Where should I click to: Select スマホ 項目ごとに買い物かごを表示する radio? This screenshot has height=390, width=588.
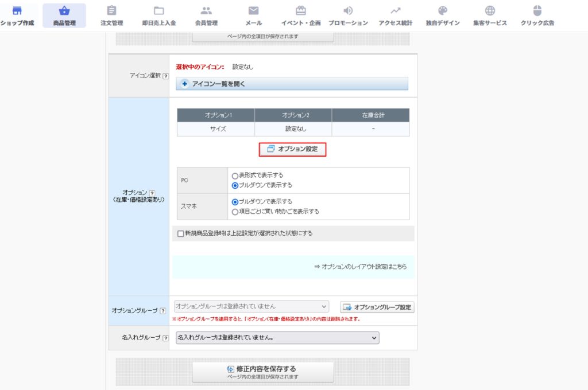(235, 212)
